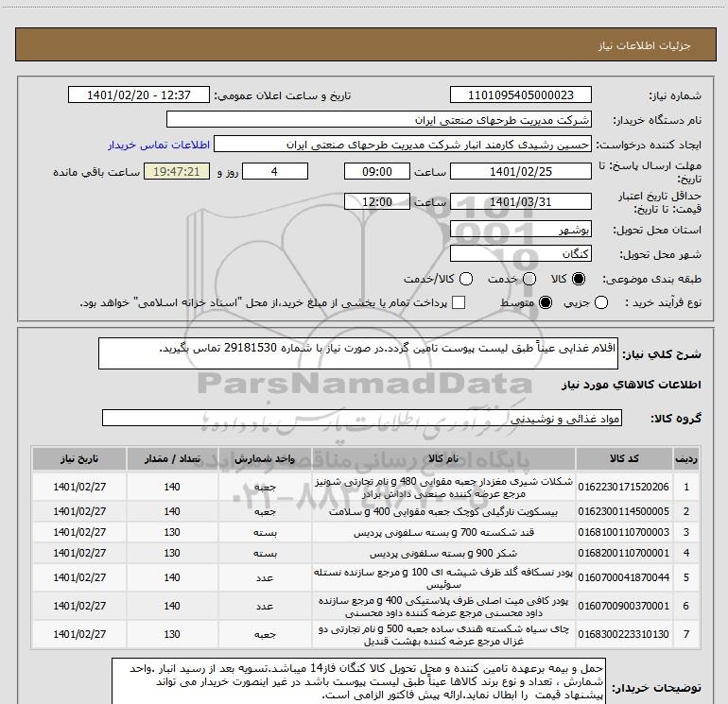Click the countdown timer 19:47:21

click(x=177, y=171)
